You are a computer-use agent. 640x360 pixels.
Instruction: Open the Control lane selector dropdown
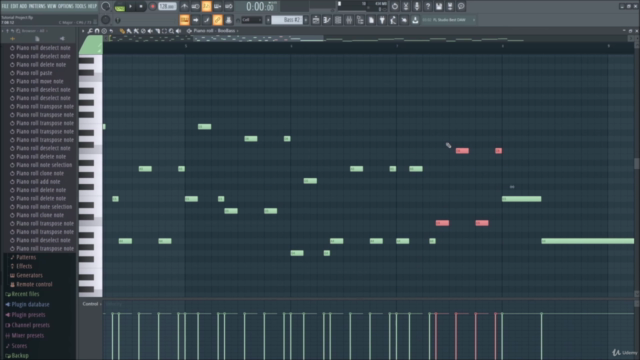click(x=91, y=304)
